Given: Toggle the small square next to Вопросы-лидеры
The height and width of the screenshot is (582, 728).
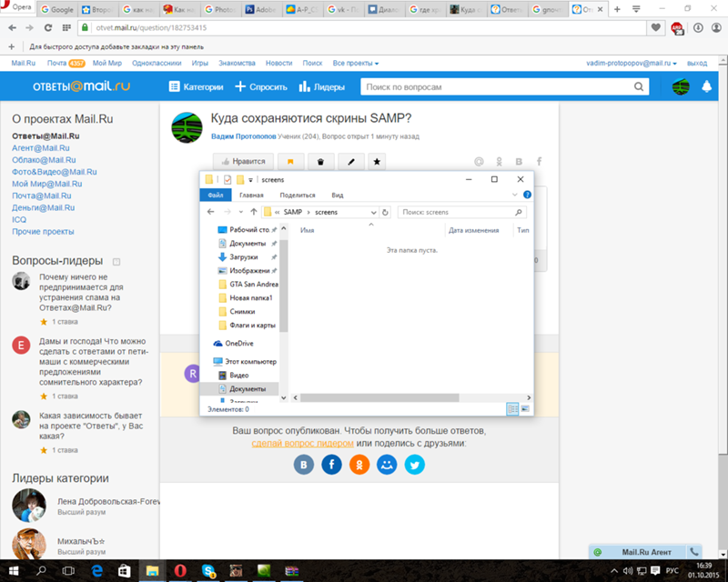Looking at the screenshot, I should click(x=116, y=262).
